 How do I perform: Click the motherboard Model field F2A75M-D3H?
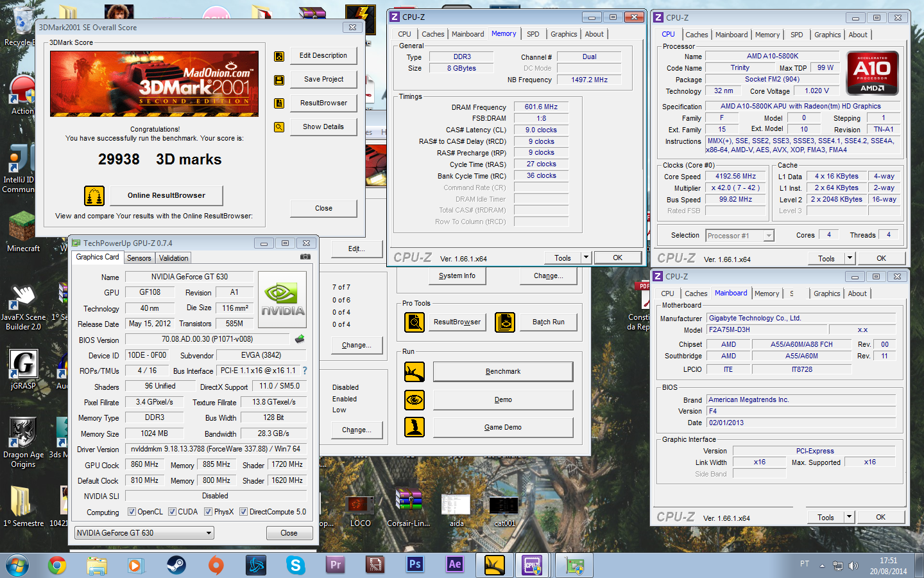(x=767, y=329)
